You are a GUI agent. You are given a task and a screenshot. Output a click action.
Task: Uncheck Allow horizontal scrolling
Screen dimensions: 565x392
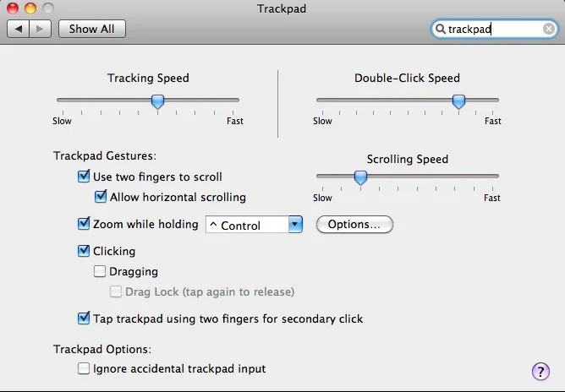(101, 198)
